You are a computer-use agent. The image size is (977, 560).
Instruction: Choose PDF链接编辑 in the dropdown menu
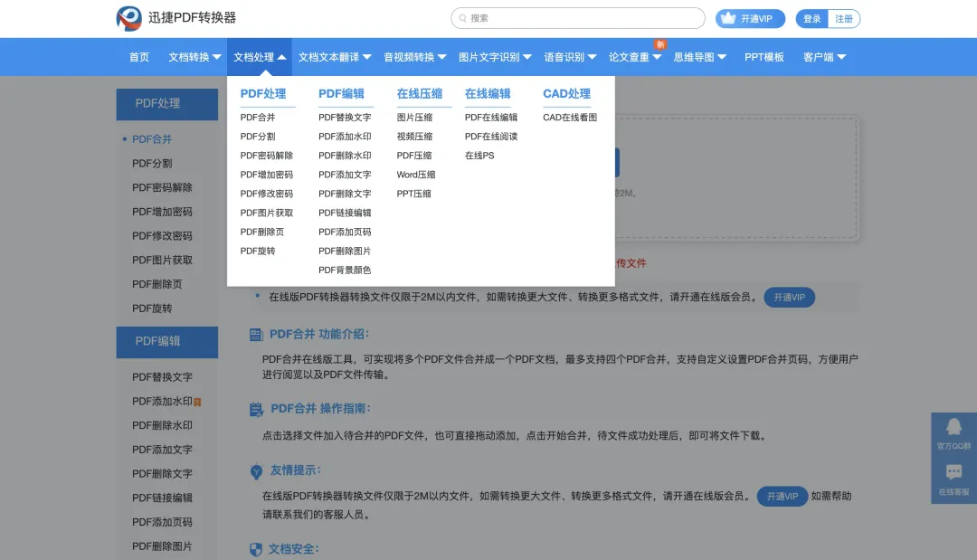(345, 213)
